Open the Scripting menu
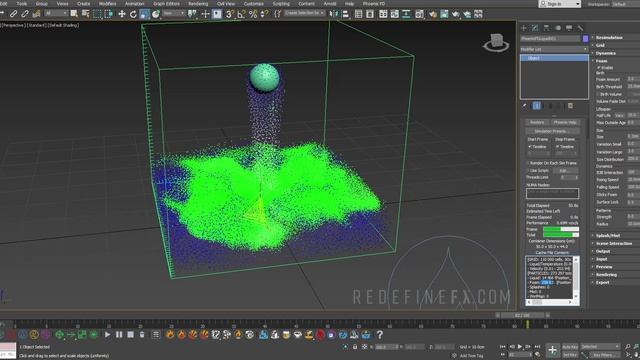 pyautogui.click(x=281, y=4)
